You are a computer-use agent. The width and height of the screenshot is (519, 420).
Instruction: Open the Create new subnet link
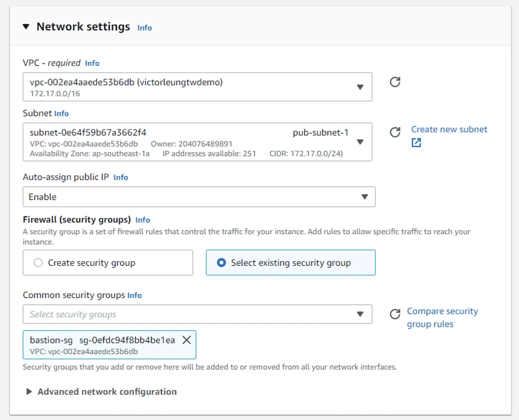[449, 129]
